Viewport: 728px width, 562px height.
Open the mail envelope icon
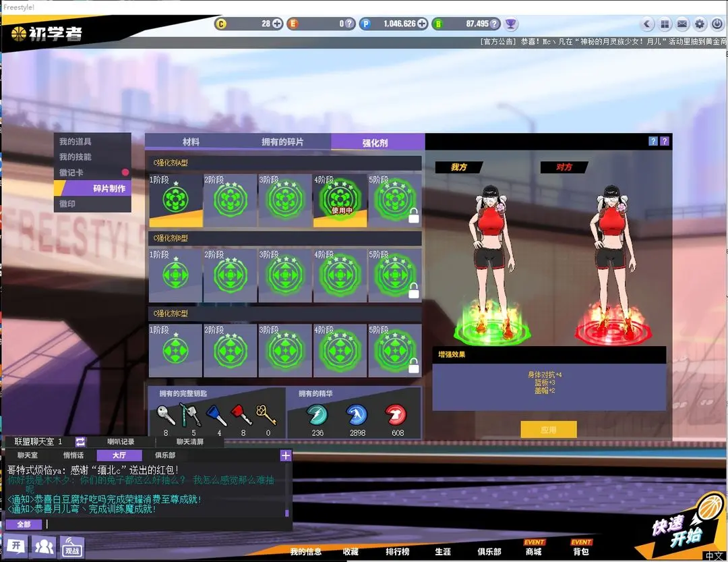click(x=682, y=24)
